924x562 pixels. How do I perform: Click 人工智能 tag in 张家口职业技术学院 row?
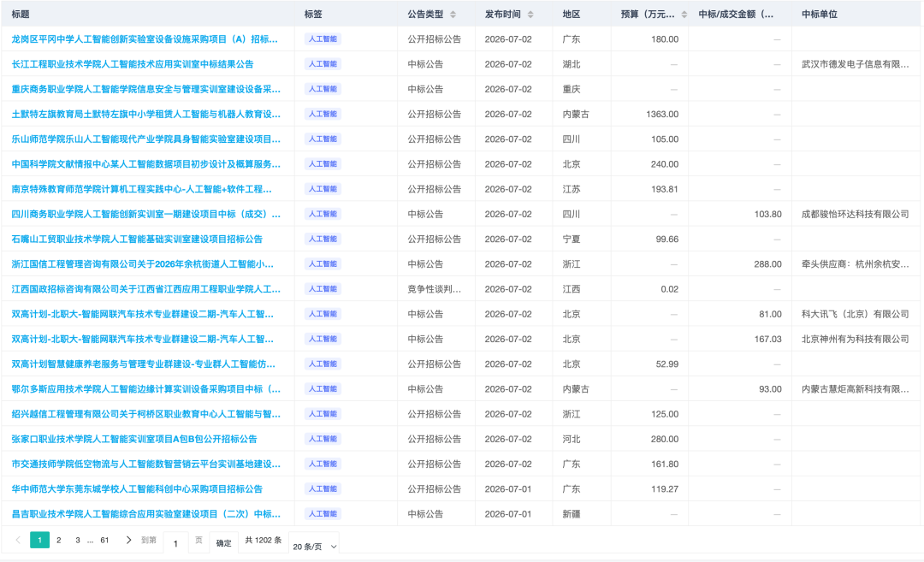pyautogui.click(x=323, y=439)
